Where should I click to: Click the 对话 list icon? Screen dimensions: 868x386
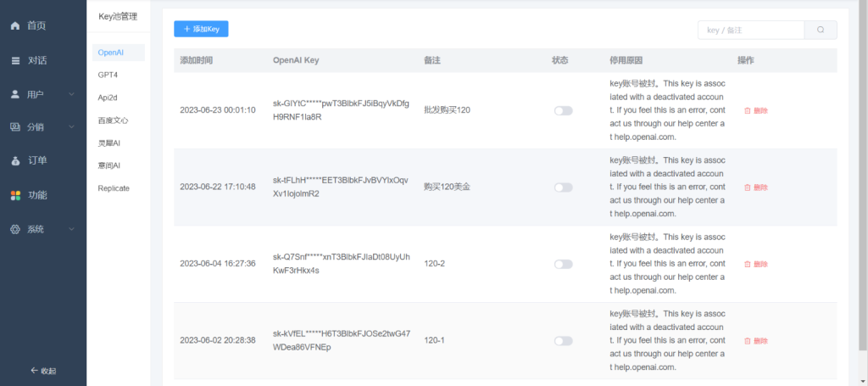point(15,60)
